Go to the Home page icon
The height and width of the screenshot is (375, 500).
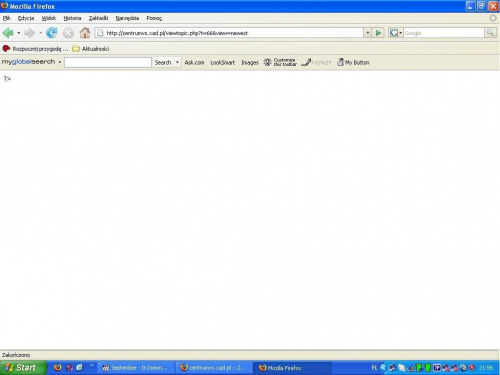tap(85, 33)
